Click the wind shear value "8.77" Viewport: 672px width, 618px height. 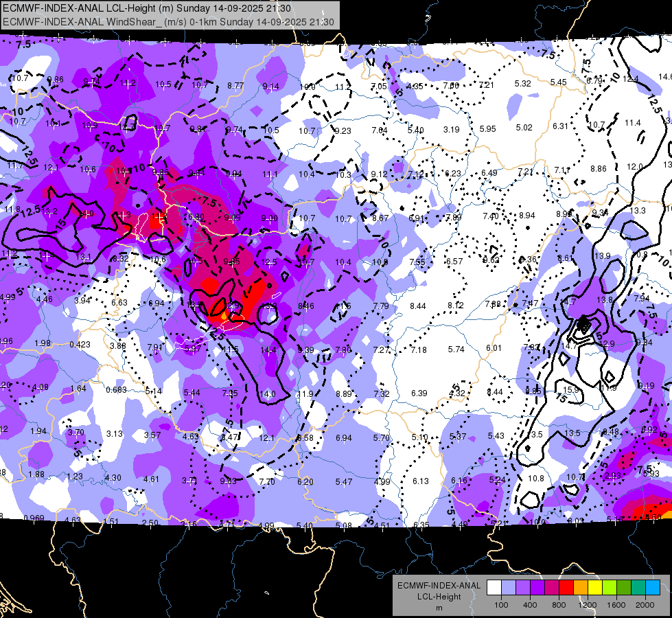(235, 86)
